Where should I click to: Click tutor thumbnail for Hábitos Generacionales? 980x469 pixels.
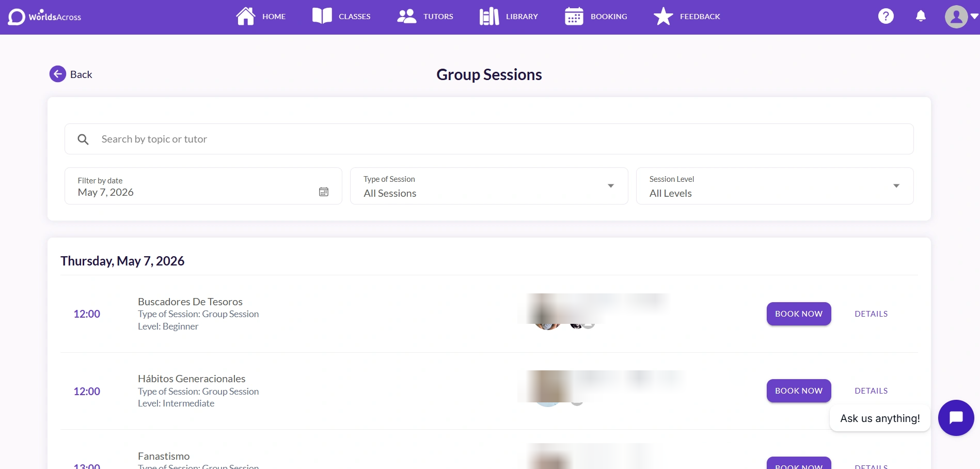548,388
